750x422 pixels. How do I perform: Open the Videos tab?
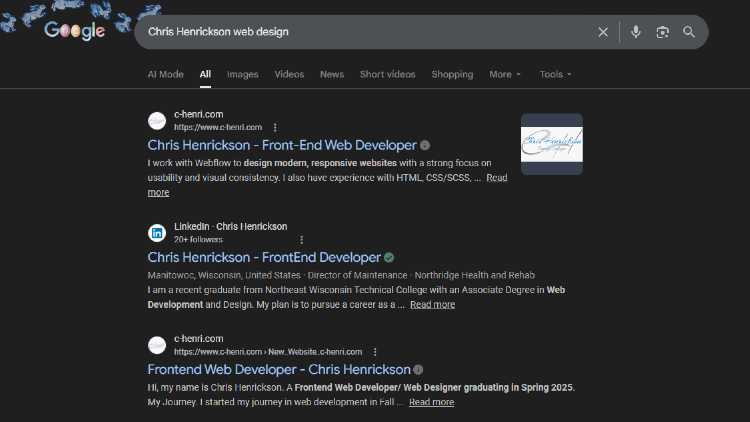point(289,74)
